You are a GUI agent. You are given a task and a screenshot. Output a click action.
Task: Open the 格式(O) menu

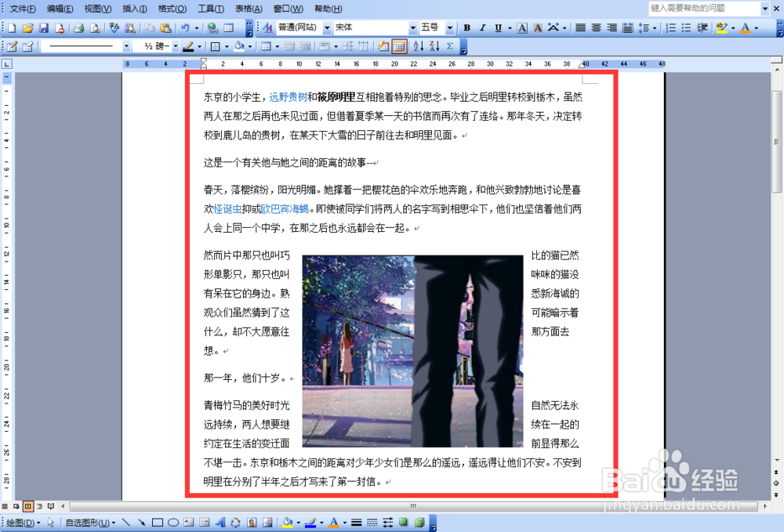click(172, 9)
